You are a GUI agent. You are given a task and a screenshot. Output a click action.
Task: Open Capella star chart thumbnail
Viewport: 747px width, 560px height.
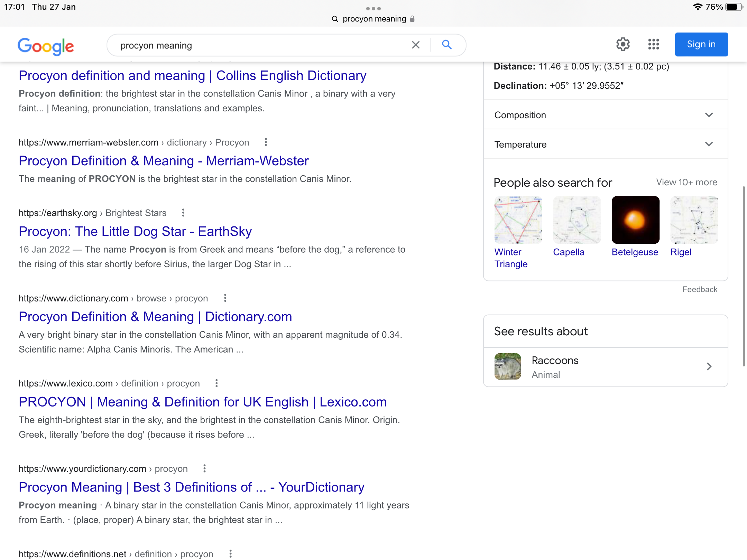577,220
